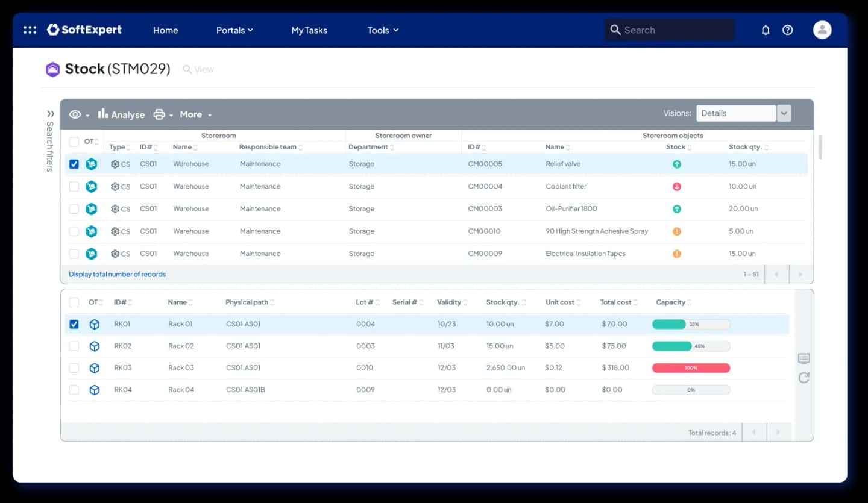Image resolution: width=868 pixels, height=503 pixels.
Task: Click the red stock status icon for Coolant filter
Action: 677,187
